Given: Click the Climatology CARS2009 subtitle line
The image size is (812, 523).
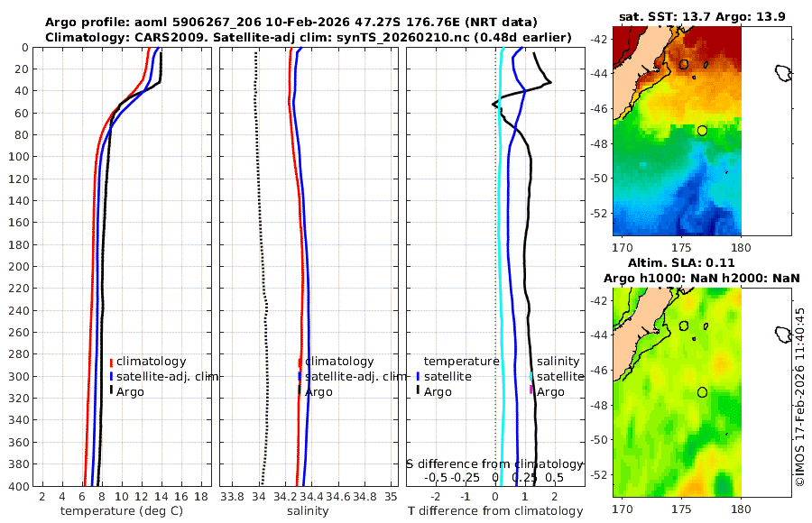Looking at the screenshot, I should click(309, 37).
